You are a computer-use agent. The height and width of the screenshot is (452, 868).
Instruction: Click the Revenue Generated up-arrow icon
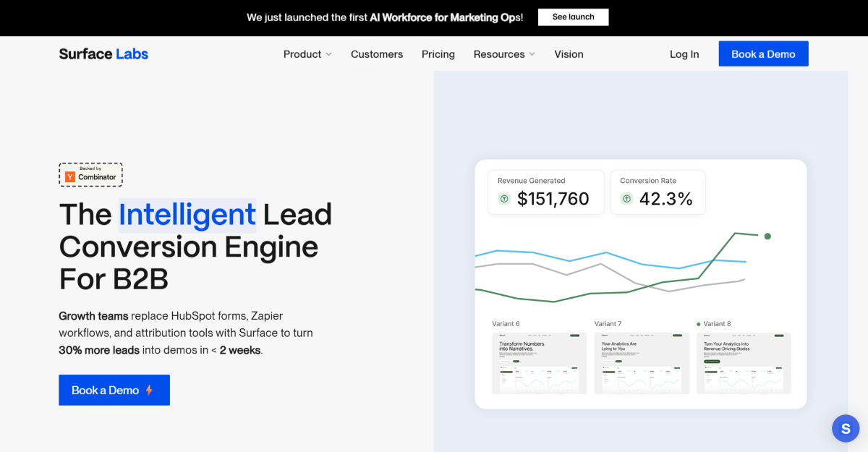504,199
